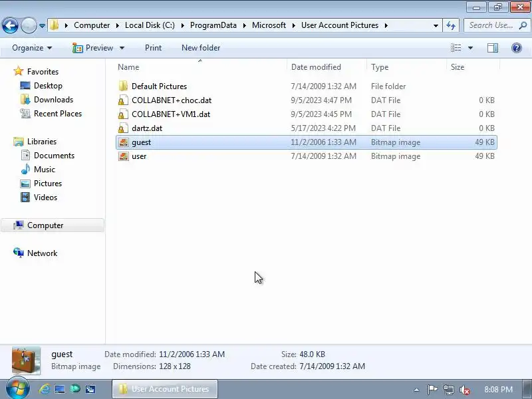Expand arrow after Computer in breadcrumb
Screen dimensions: 532x399
click(x=118, y=25)
